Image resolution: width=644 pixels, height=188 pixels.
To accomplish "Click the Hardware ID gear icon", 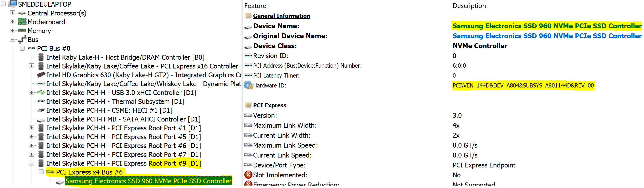I will [248, 85].
